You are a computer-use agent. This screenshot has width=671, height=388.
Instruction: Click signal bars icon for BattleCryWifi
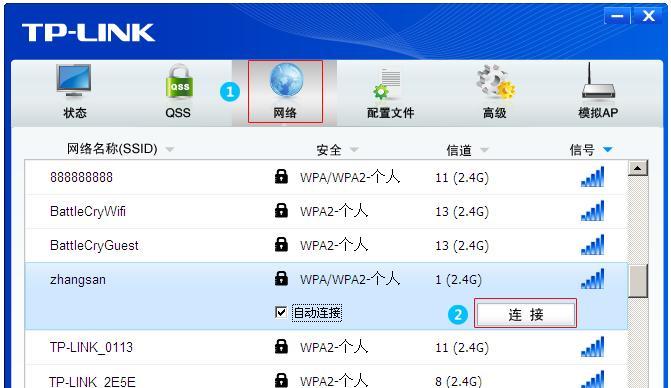click(593, 210)
